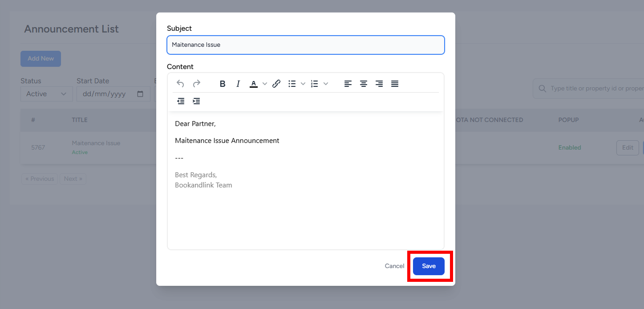Click the Announcement List heading

click(71, 29)
